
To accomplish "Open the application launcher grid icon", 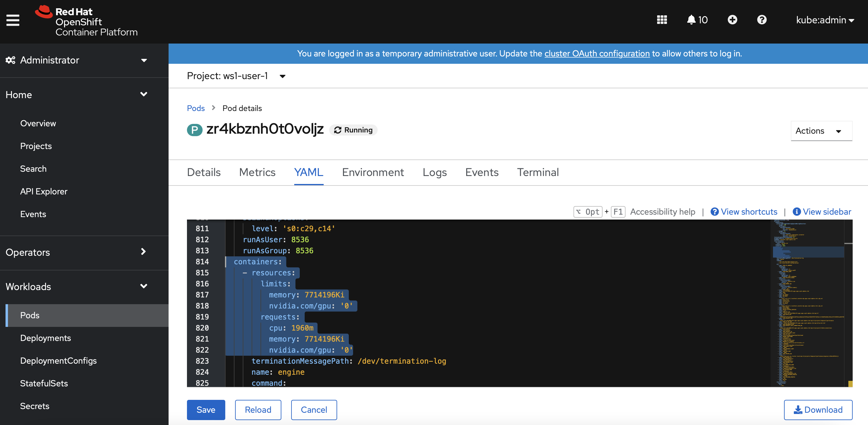I will [x=662, y=20].
